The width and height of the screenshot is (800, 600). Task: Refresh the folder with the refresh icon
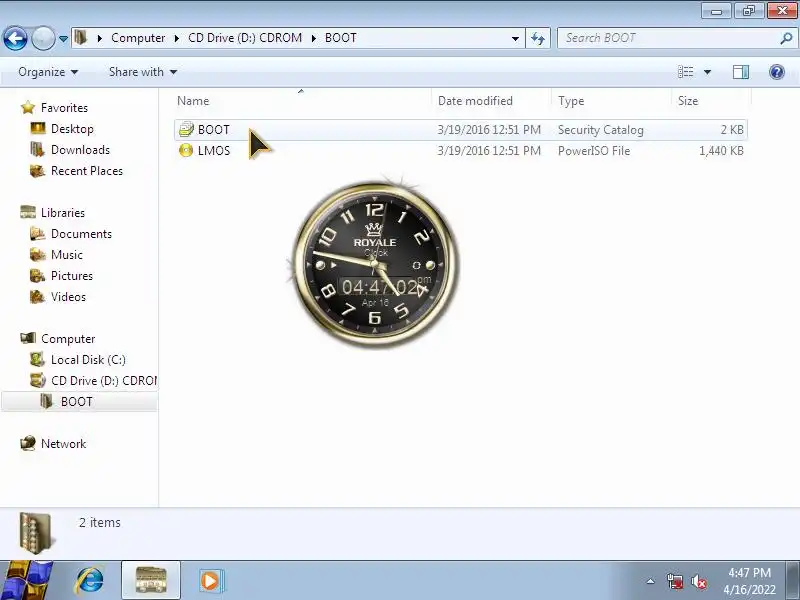(538, 38)
